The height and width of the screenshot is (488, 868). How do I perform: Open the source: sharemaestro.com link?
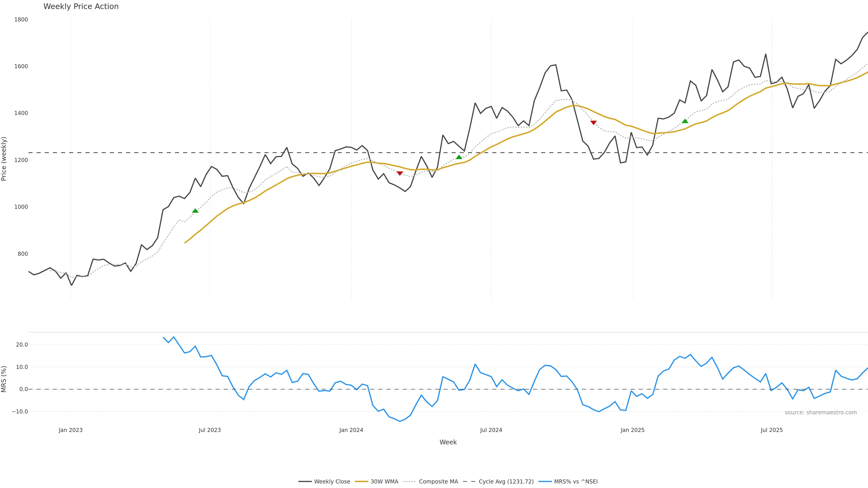coord(821,413)
